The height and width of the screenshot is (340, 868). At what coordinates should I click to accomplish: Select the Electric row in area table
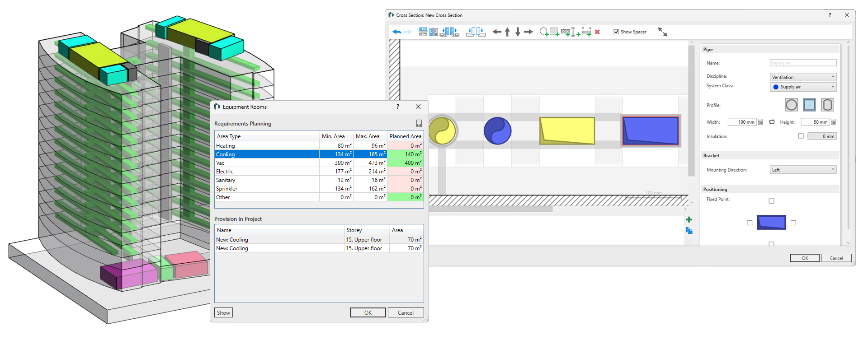267,172
